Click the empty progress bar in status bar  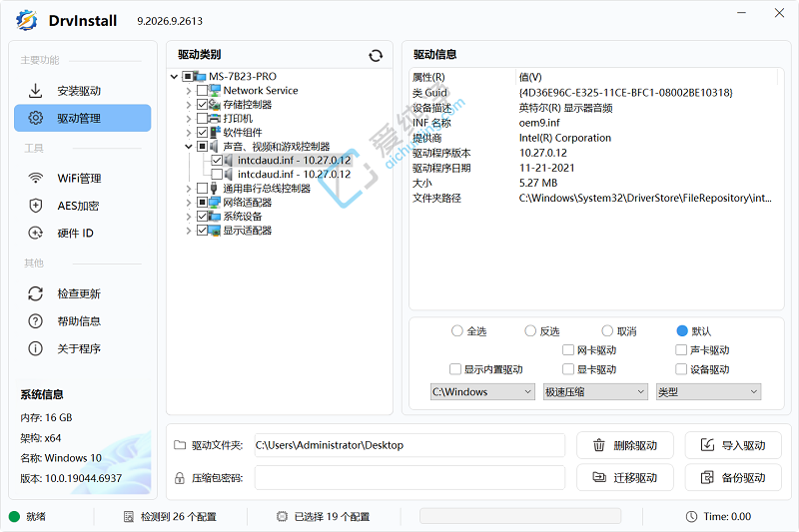520,516
